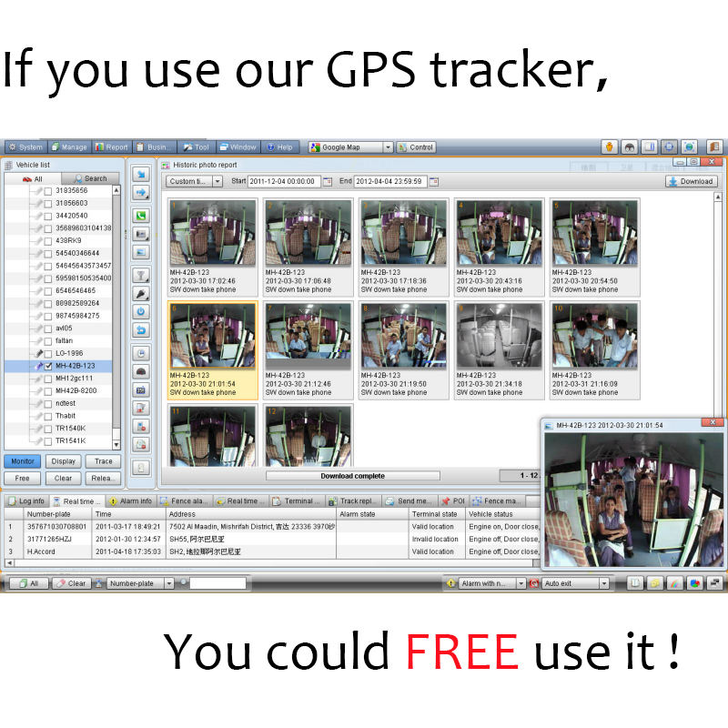Viewport: 728px width, 728px height.
Task: Click the gray funnel filter icon in vertical toolbar
Action: (141, 276)
